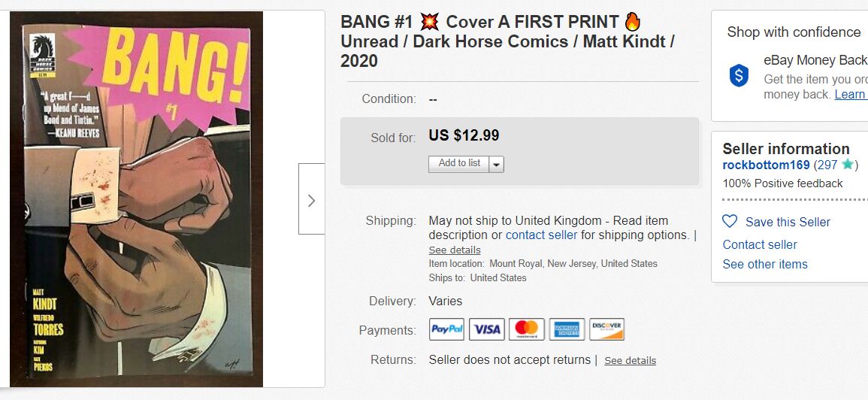Click the heart icon beside Save this Seller

tap(730, 222)
